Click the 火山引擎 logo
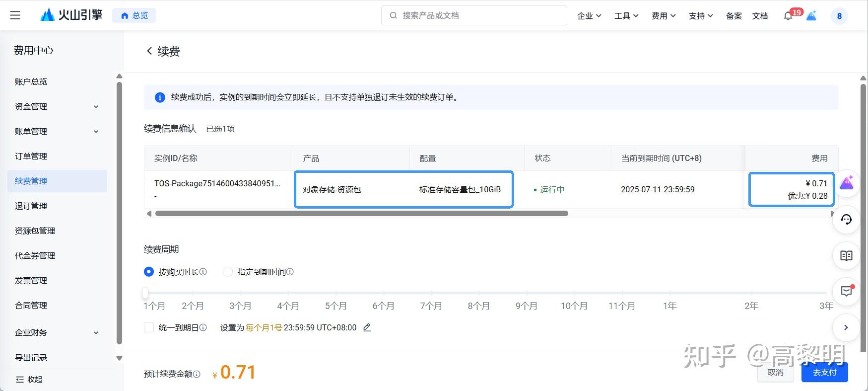This screenshot has height=391, width=868. pos(71,15)
